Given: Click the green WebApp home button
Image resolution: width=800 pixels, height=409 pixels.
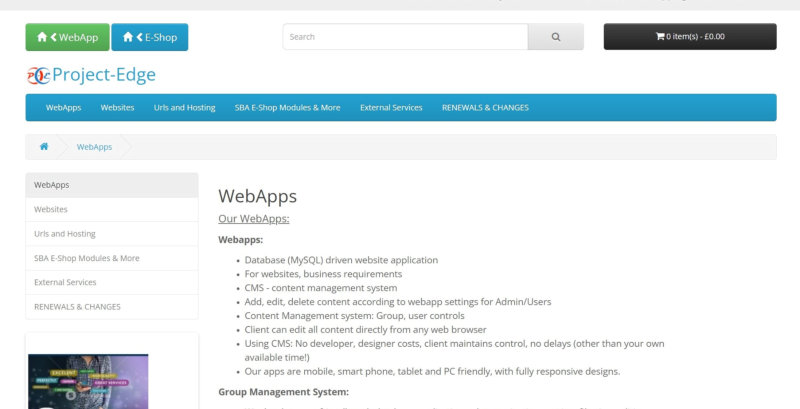Looking at the screenshot, I should pos(67,37).
